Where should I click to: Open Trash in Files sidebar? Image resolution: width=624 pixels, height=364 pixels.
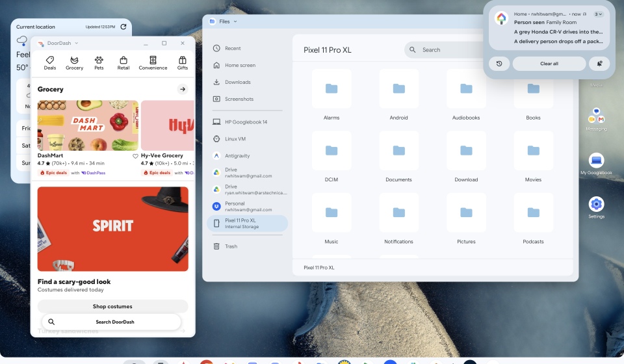(247, 246)
